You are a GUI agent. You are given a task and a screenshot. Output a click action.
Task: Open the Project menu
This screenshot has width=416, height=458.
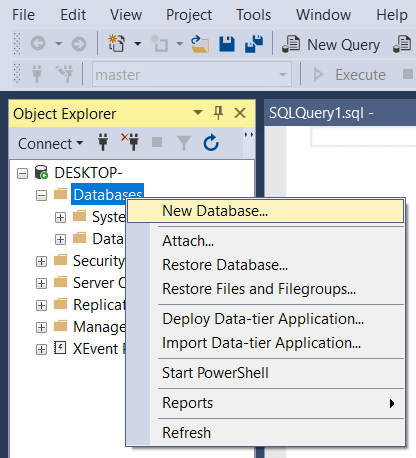point(189,15)
